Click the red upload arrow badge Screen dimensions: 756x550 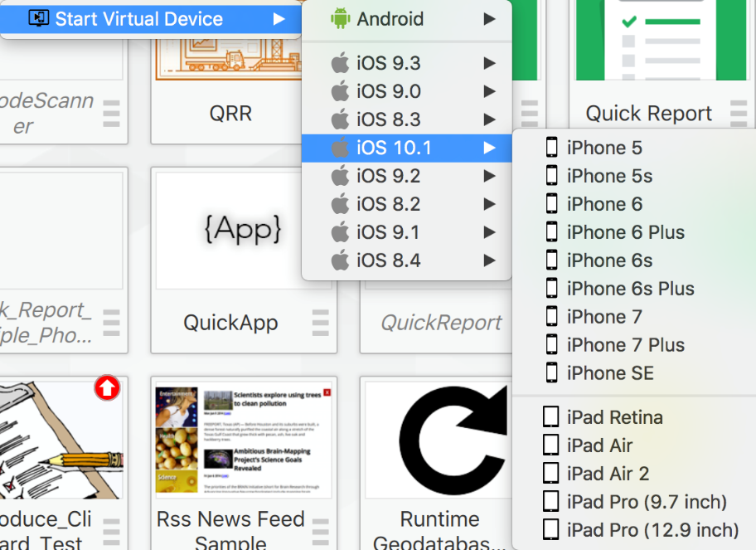[x=107, y=388]
